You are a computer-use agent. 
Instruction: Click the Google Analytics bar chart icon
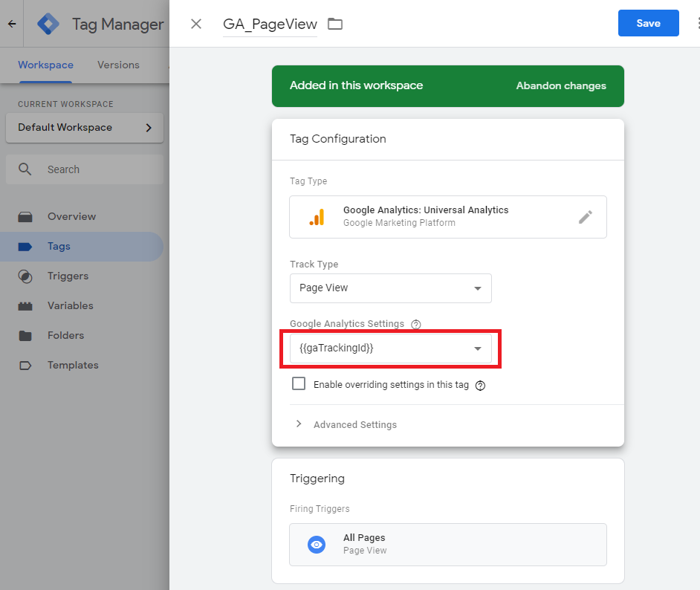point(317,217)
